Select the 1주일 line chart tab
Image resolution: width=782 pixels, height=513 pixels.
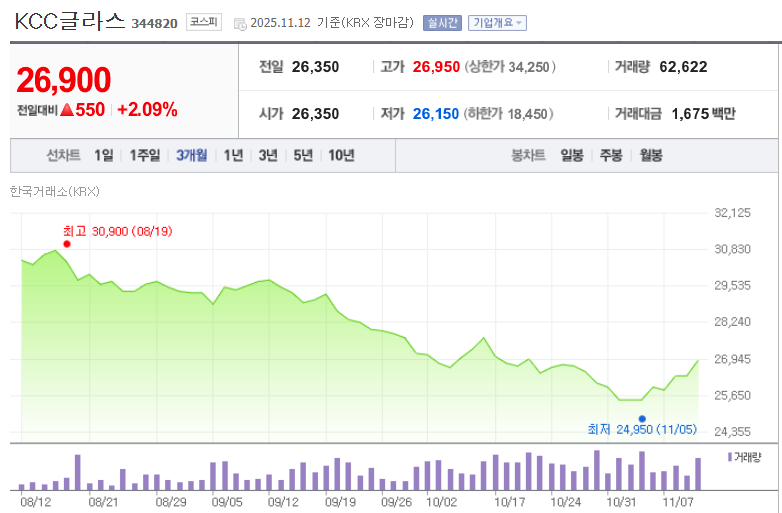tap(145, 156)
